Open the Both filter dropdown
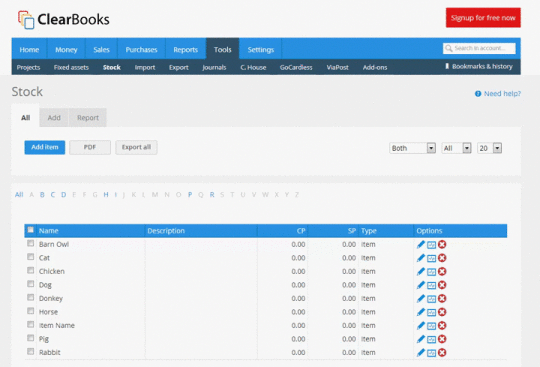 (x=413, y=148)
